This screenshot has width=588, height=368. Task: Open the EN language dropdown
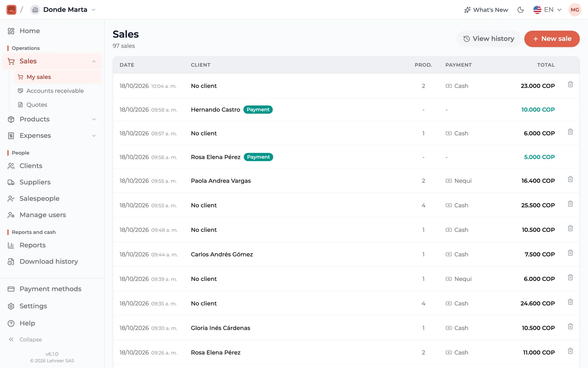(547, 10)
